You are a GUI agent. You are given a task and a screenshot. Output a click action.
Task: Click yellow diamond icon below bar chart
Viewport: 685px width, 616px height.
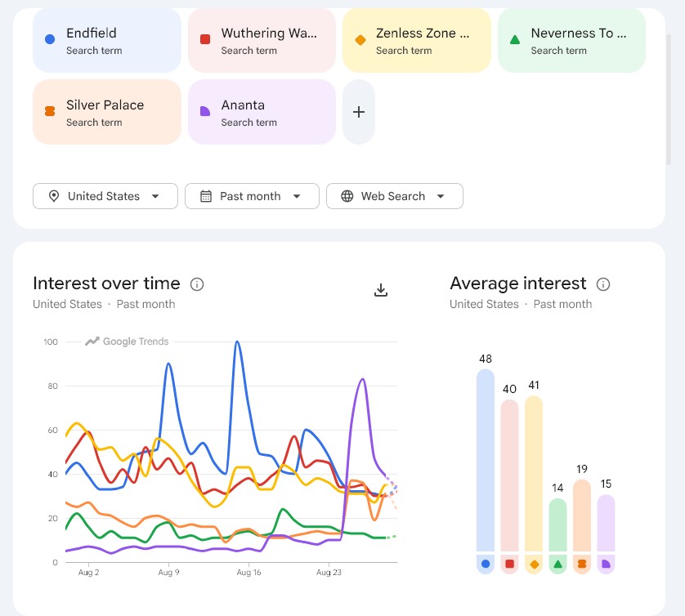(x=534, y=565)
